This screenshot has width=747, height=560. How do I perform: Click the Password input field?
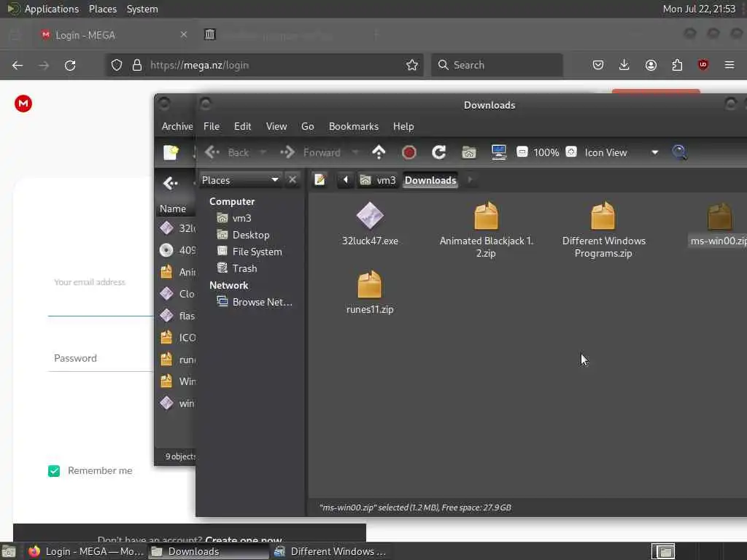tap(102, 358)
